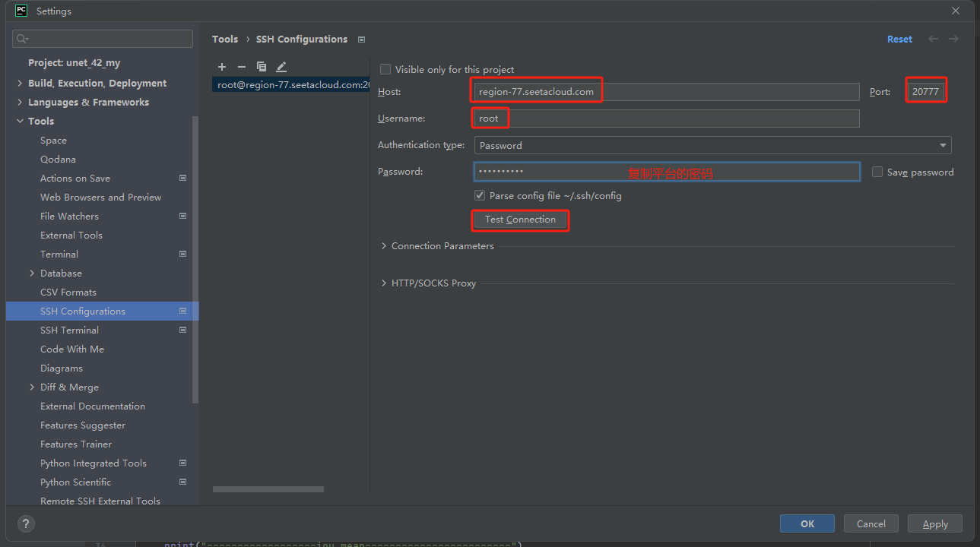Select Space in Tools settings
This screenshot has height=547, width=980.
tap(53, 141)
